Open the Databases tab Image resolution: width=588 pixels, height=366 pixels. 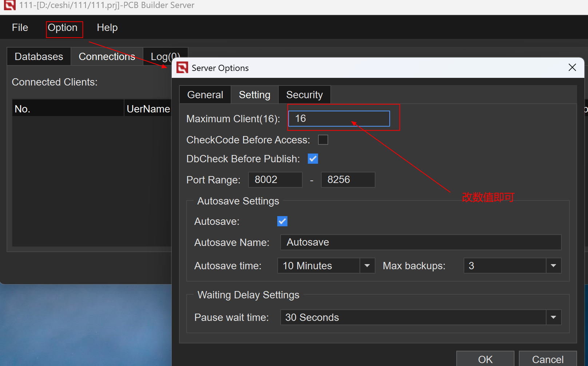pos(39,57)
